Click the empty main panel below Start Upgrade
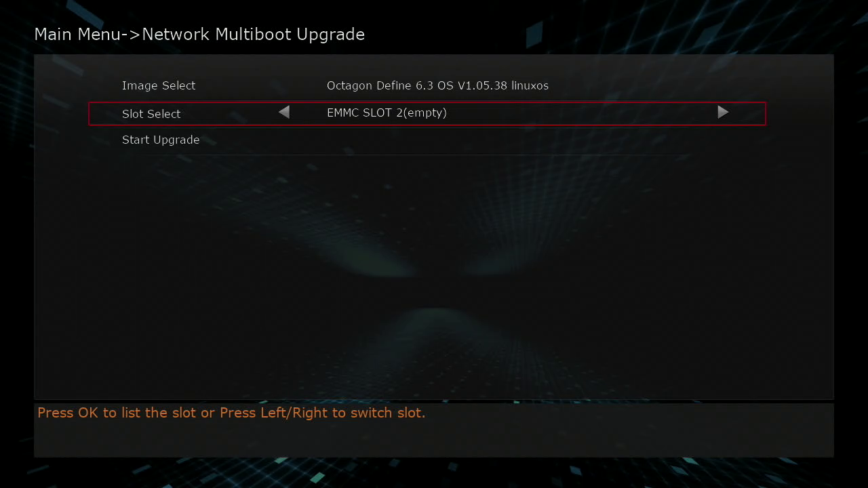 434,271
